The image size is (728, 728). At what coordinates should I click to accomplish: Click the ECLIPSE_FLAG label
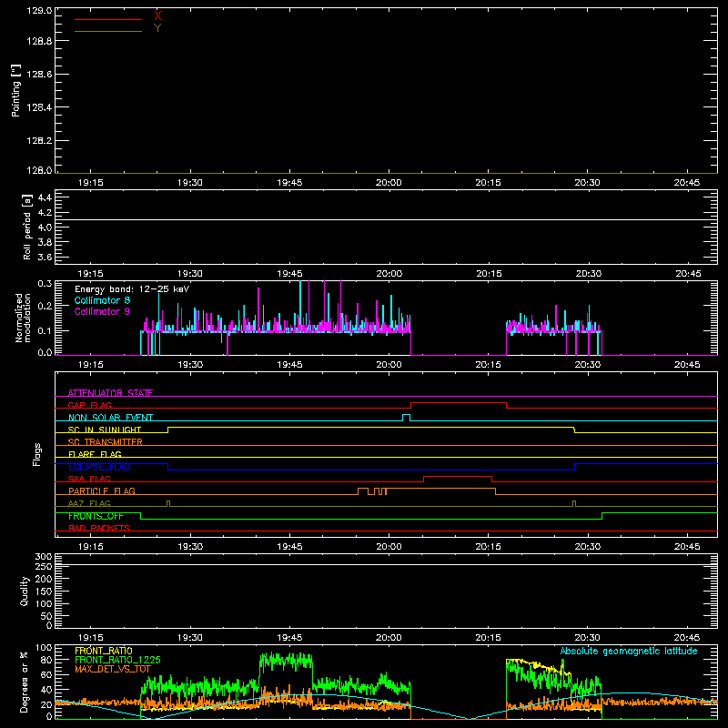(99, 467)
